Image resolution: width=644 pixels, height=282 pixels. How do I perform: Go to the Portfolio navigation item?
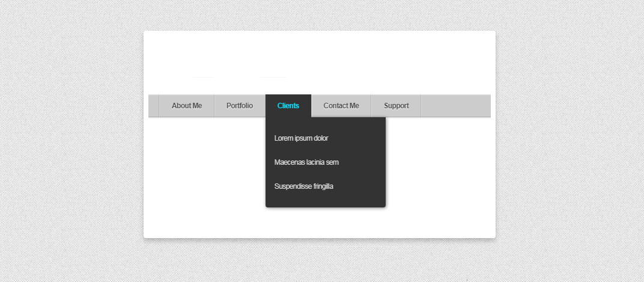[240, 106]
